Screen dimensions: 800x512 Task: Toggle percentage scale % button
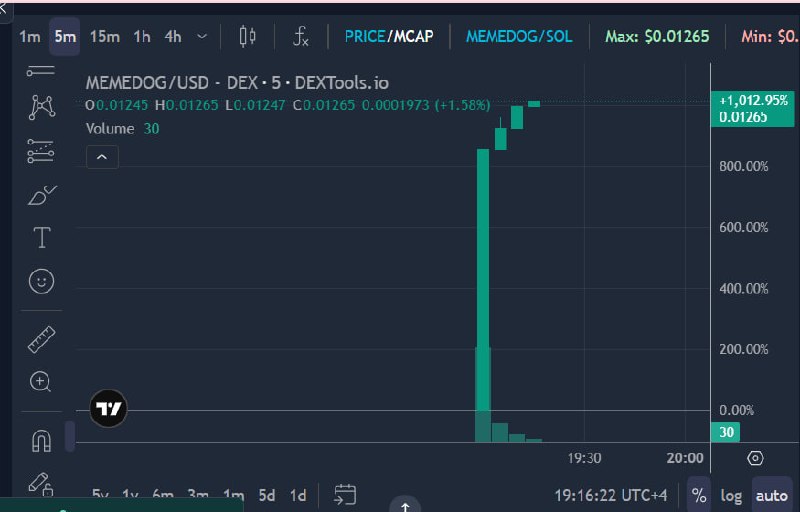coord(699,495)
